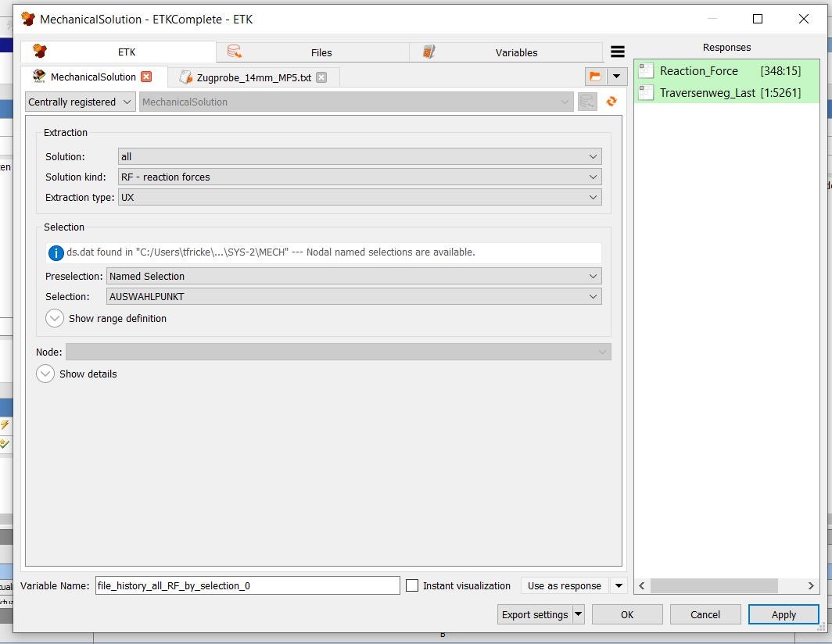Expand Show details
This screenshot has width=832, height=644.
click(45, 374)
